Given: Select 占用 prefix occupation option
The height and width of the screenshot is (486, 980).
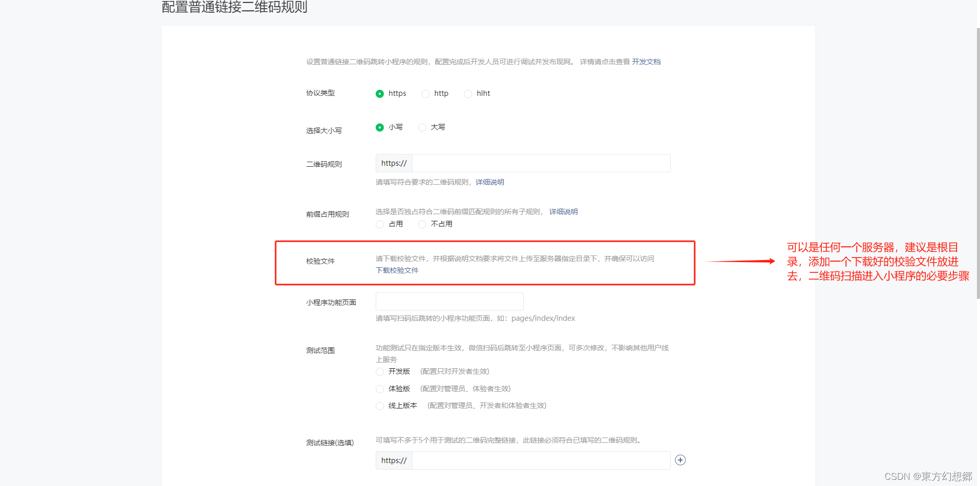Looking at the screenshot, I should click(380, 224).
